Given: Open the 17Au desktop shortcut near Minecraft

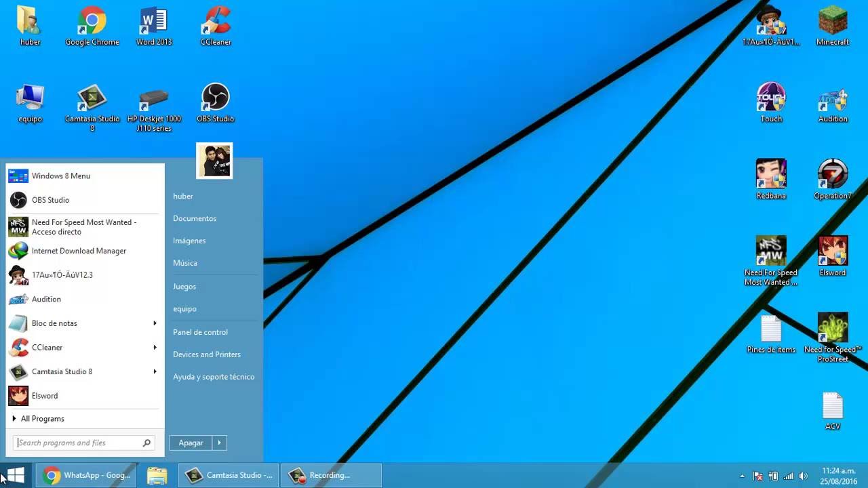Looking at the screenshot, I should click(x=771, y=26).
